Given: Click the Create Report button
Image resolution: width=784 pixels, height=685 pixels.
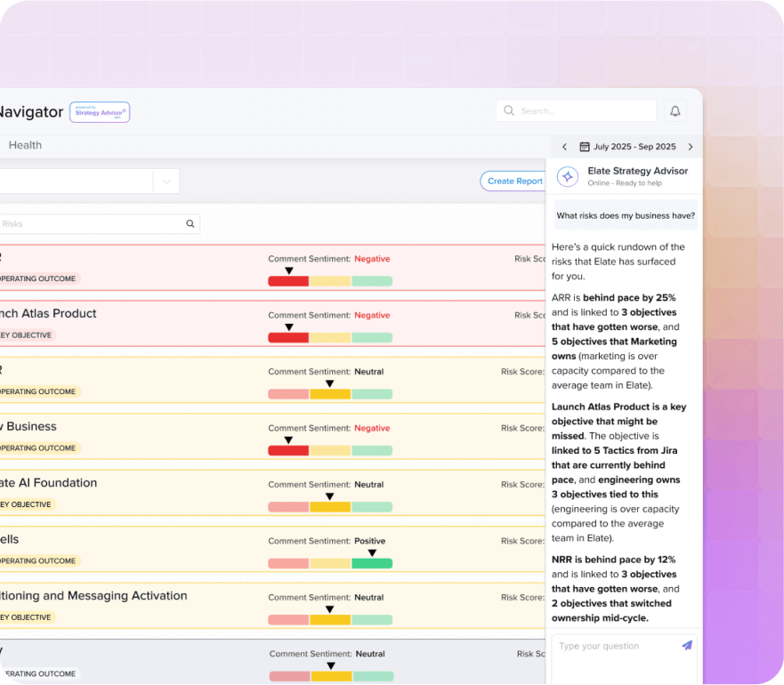Looking at the screenshot, I should click(x=514, y=181).
